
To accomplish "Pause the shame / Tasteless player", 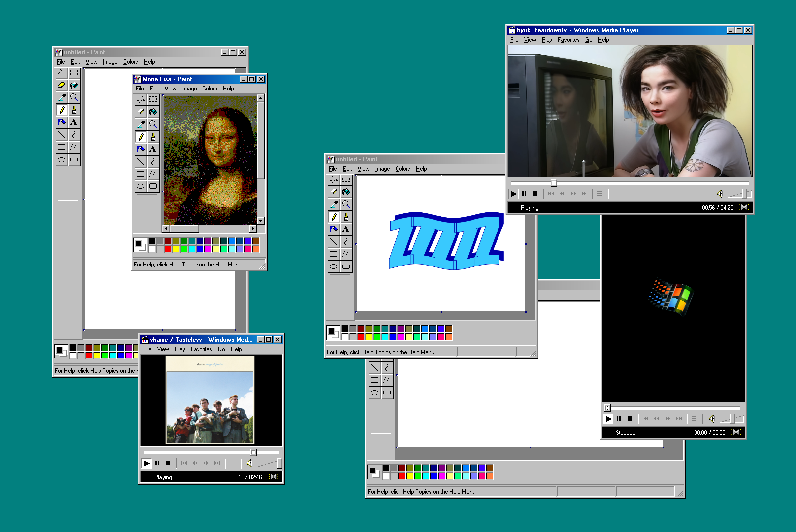I will pos(157,463).
